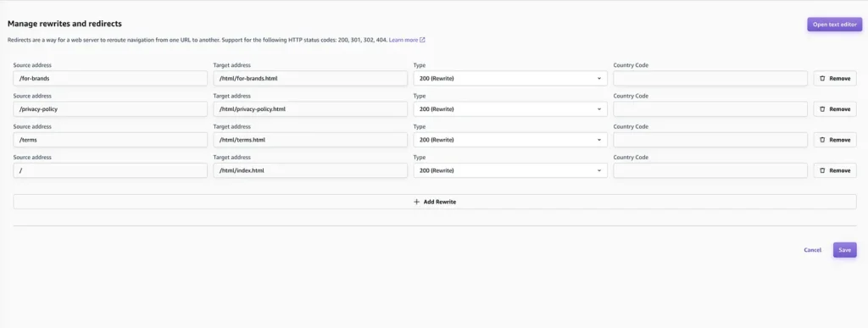868x328 pixels.
Task: Open Type dropdown for /for-brands rule
Action: (510, 79)
